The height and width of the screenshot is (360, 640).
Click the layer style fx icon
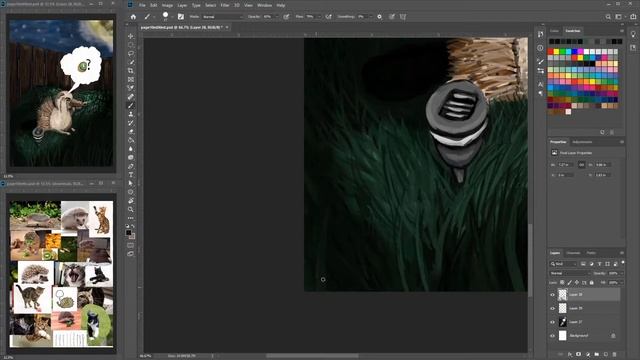click(570, 354)
